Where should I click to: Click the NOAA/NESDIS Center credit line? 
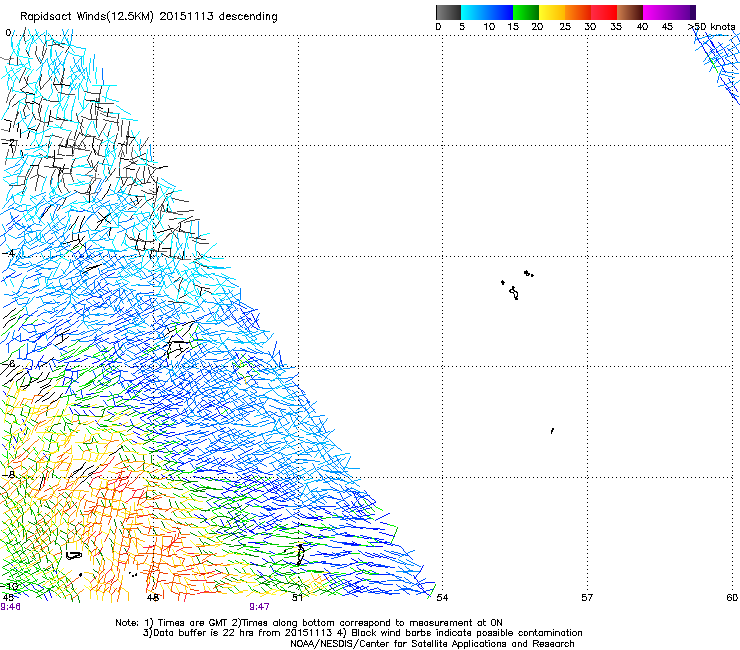(432, 644)
